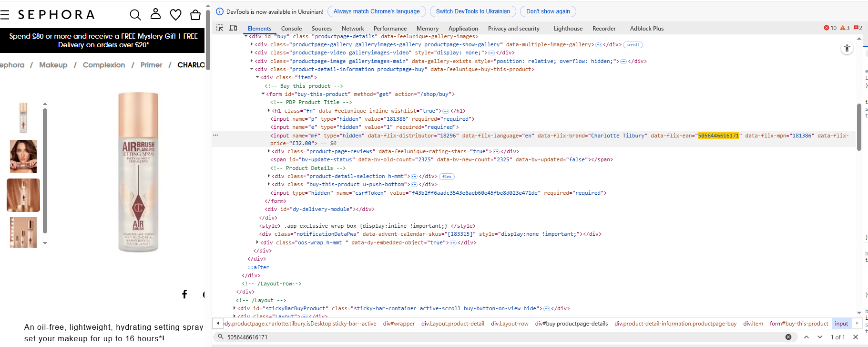The width and height of the screenshot is (868, 347).
Task: Click the warnings count triangle icon
Action: 842,28
